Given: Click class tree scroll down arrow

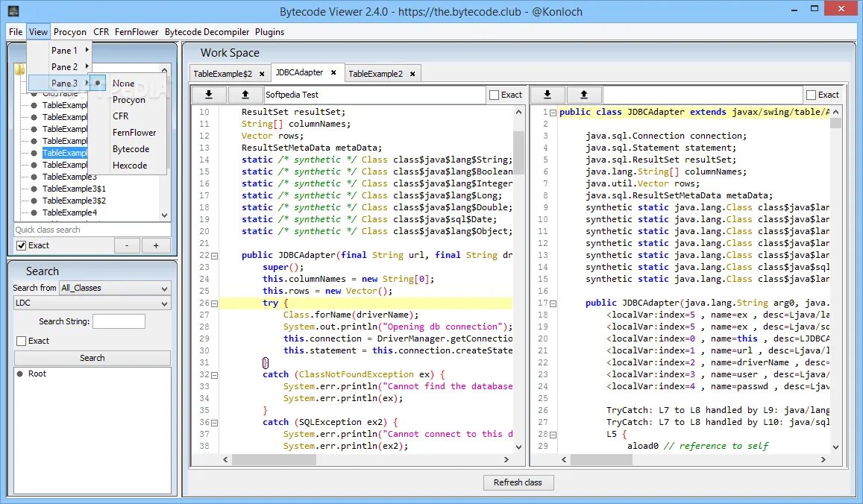Looking at the screenshot, I should click(x=164, y=215).
